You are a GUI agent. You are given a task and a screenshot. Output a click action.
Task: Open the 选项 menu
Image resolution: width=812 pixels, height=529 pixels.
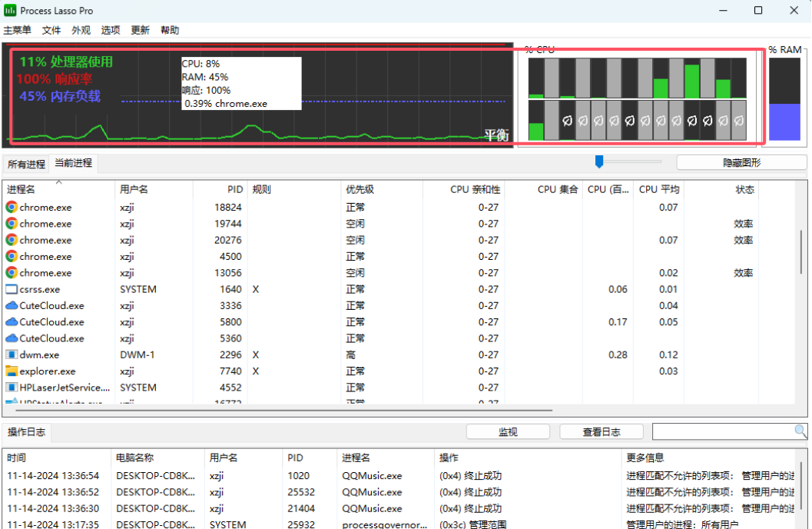coord(111,31)
